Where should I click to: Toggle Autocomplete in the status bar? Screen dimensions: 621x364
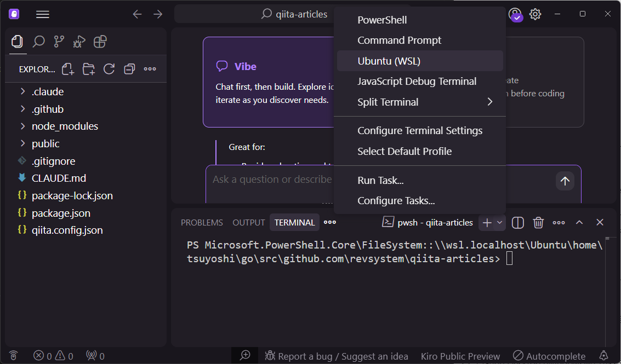[x=550, y=356]
